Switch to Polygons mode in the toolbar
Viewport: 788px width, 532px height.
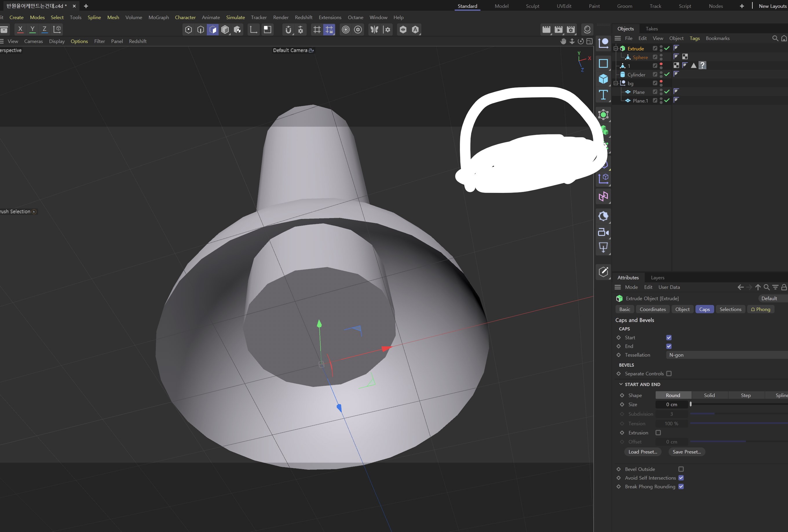[213, 30]
